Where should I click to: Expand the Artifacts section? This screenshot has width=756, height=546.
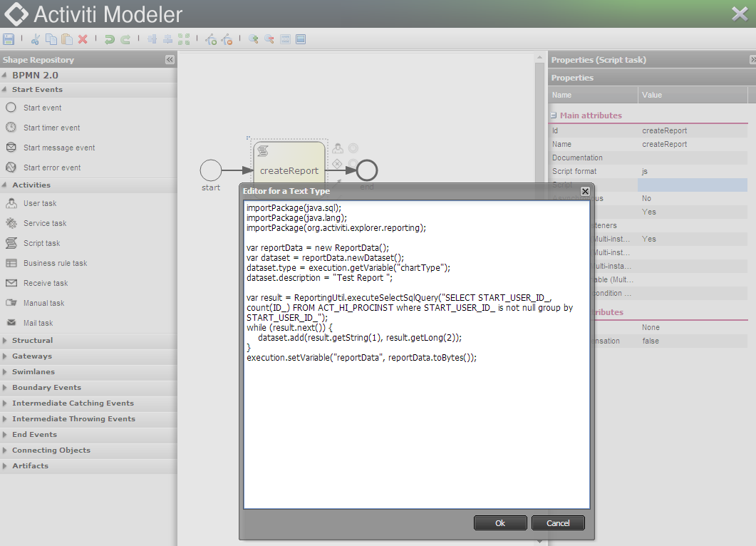click(4, 466)
